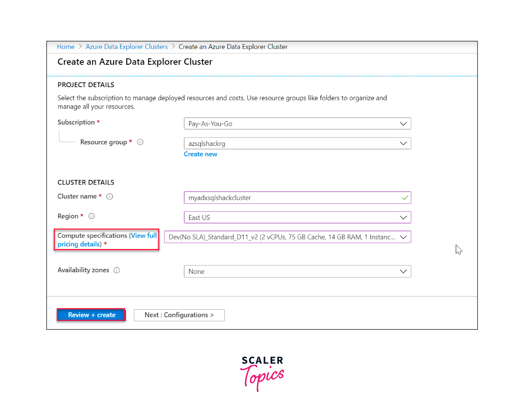Click the Resource group info icon
Screen dimensions: 524x420
tap(140, 142)
